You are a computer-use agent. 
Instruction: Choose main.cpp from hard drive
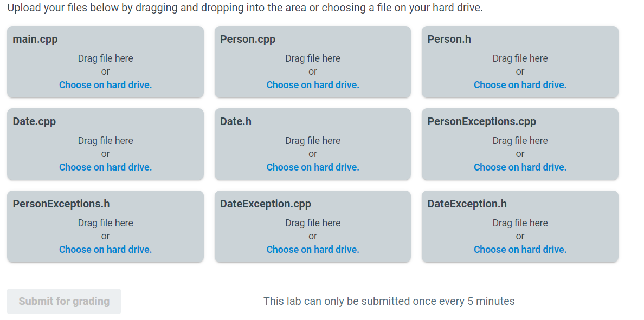click(x=105, y=84)
